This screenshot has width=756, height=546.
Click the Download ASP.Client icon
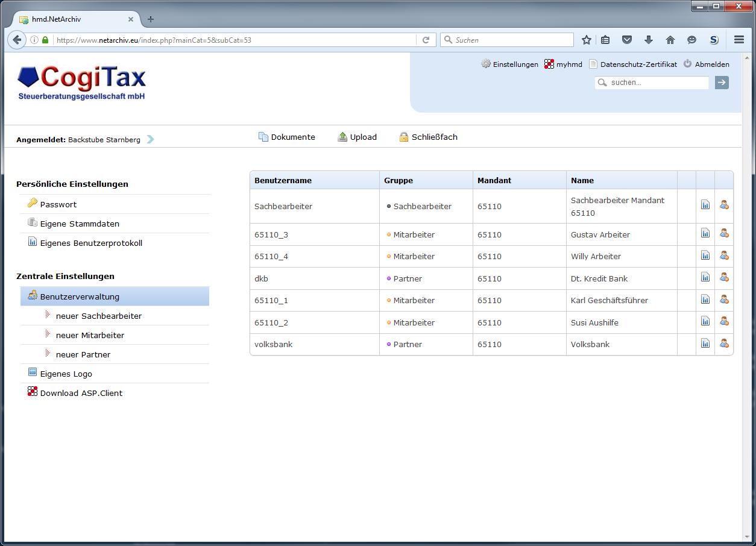click(33, 392)
